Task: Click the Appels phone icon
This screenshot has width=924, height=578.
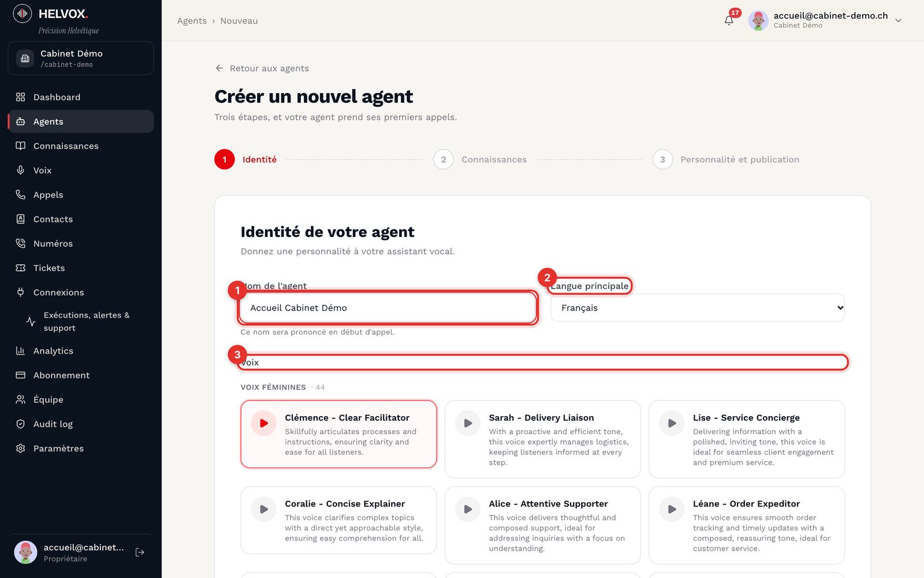Action: (x=21, y=195)
